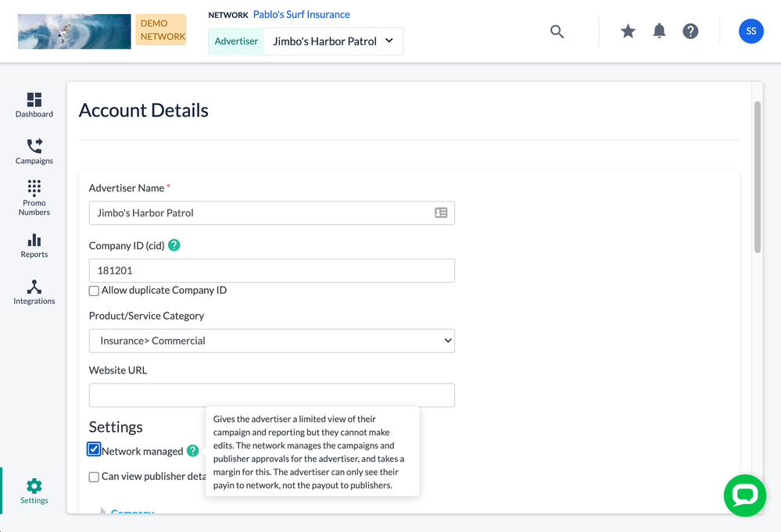This screenshot has width=781, height=532.
Task: Toggle Can view publisher details checkbox
Action: [x=94, y=477]
